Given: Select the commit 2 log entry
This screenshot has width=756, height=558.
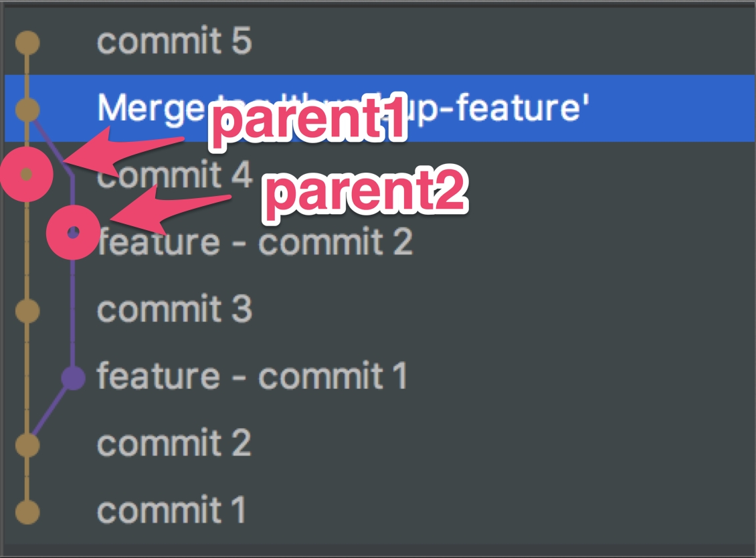Looking at the screenshot, I should (174, 444).
